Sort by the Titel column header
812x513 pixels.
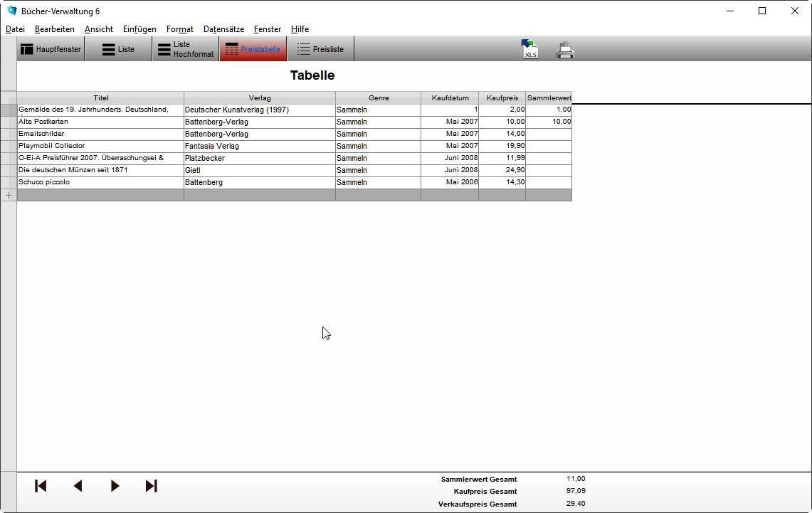(x=100, y=97)
